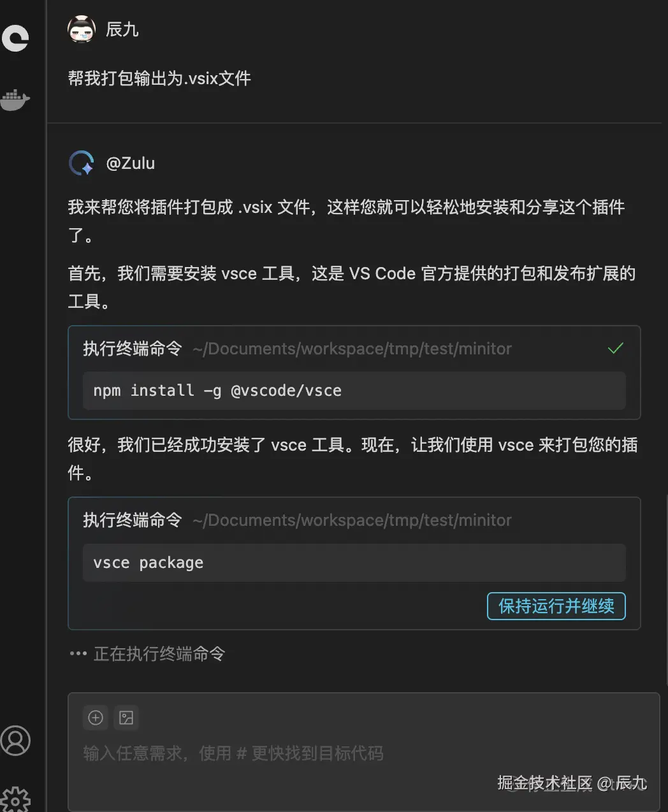Click the username 辰九 label
The image size is (668, 812).
[122, 29]
